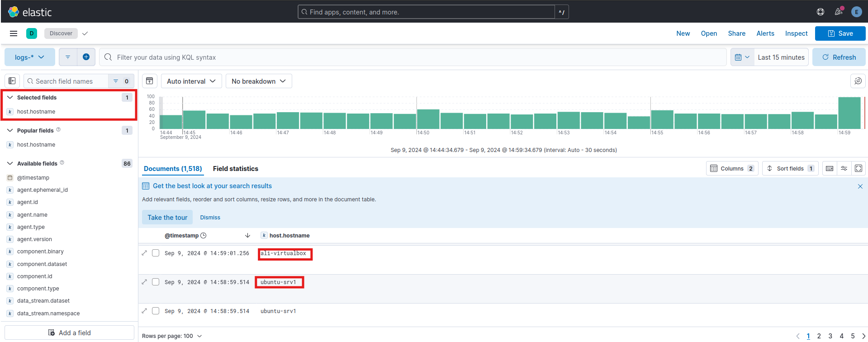Click the Search field names input
868x342 pixels.
coord(66,81)
